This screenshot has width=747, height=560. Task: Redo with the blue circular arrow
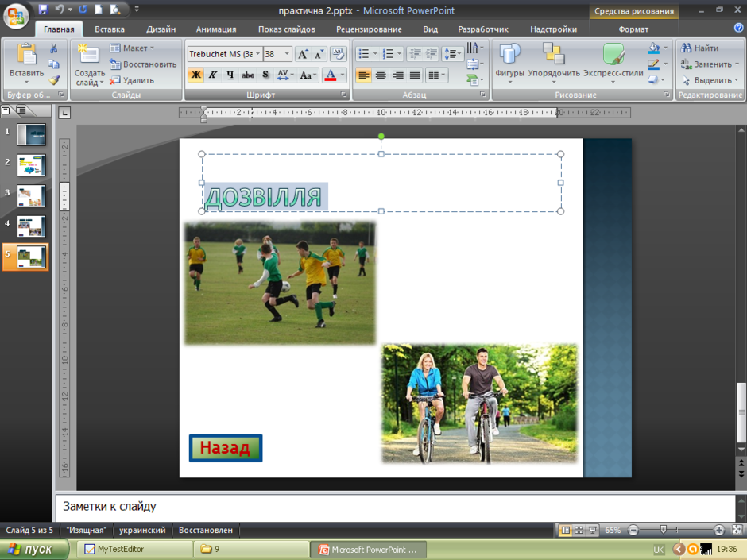pyautogui.click(x=83, y=10)
